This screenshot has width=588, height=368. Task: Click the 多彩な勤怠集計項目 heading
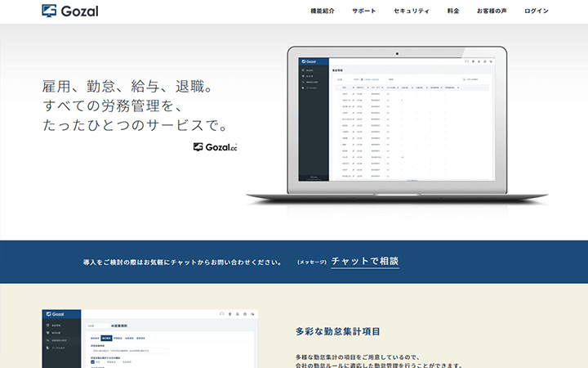(x=338, y=331)
